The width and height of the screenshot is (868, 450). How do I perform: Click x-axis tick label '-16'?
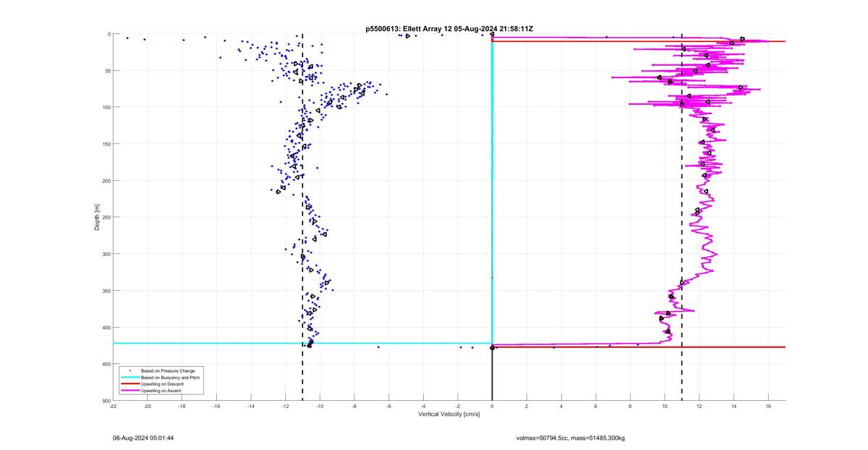coord(216,406)
